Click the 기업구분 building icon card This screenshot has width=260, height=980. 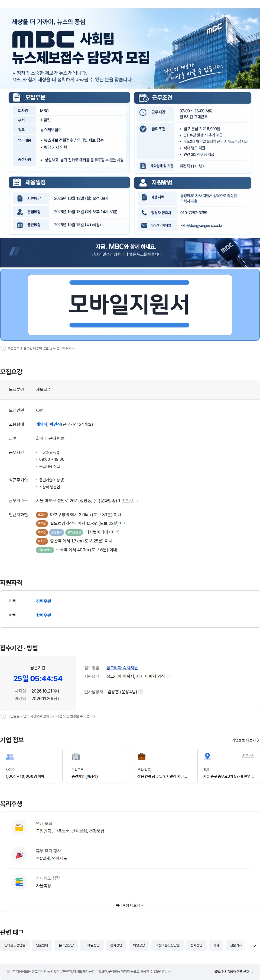(x=97, y=766)
